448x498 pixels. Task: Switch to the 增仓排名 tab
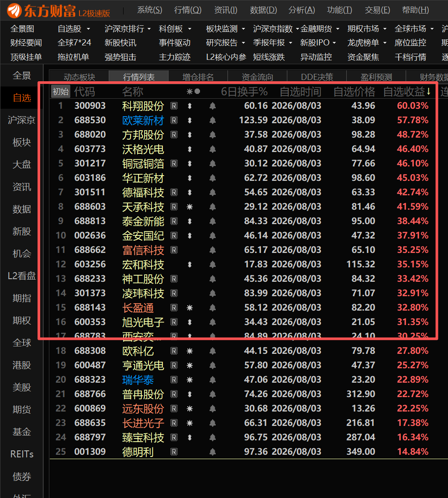(198, 77)
